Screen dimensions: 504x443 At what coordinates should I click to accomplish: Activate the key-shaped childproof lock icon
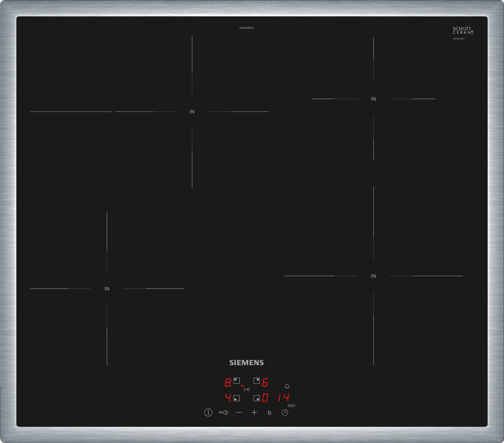click(223, 412)
